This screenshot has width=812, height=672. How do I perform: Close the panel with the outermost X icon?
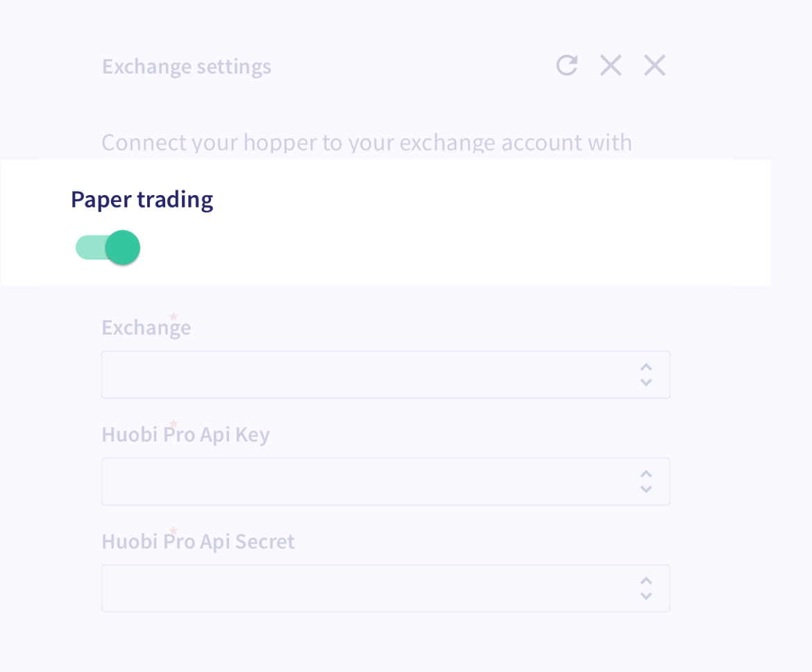tap(654, 66)
